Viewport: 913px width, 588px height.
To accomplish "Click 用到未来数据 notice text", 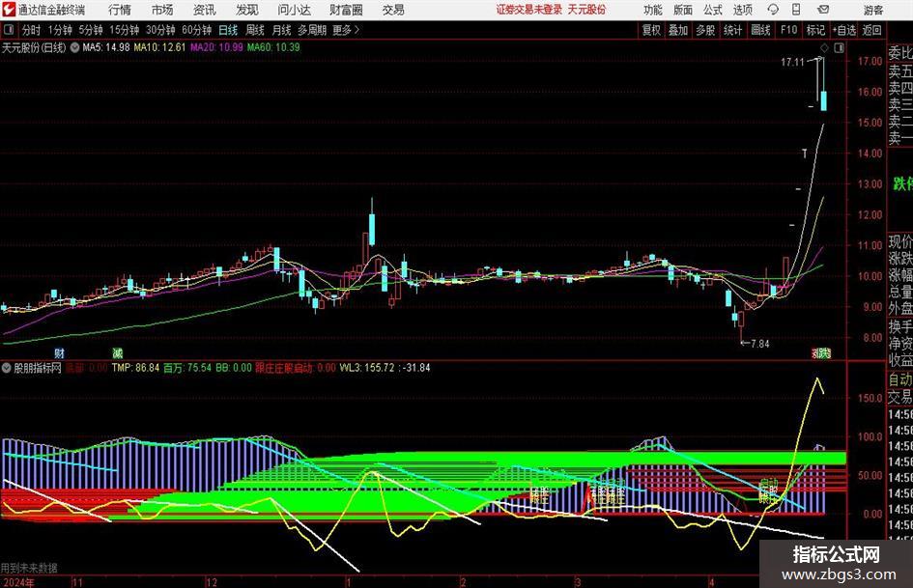I will coord(29,568).
